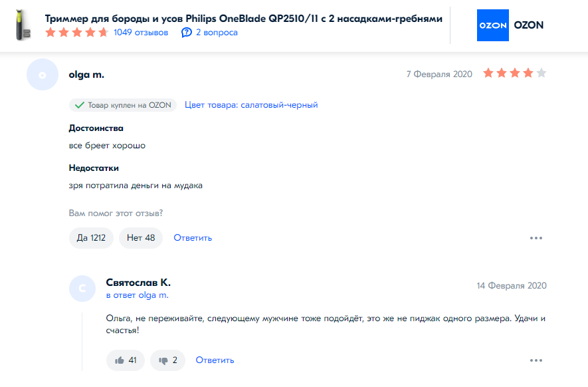588x387 pixels.
Task: Click olga m. round avatar
Action: coord(42,74)
